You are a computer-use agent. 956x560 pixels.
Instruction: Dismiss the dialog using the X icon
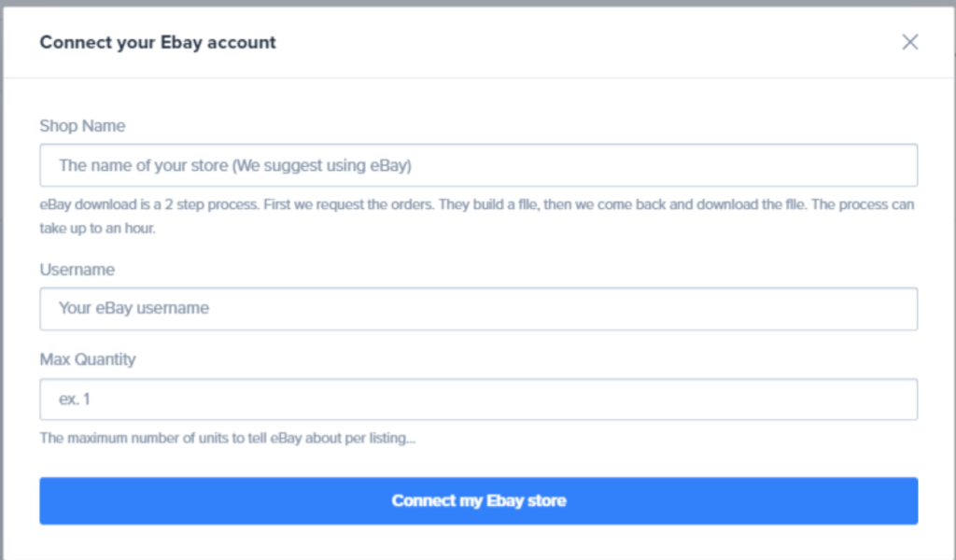[909, 42]
